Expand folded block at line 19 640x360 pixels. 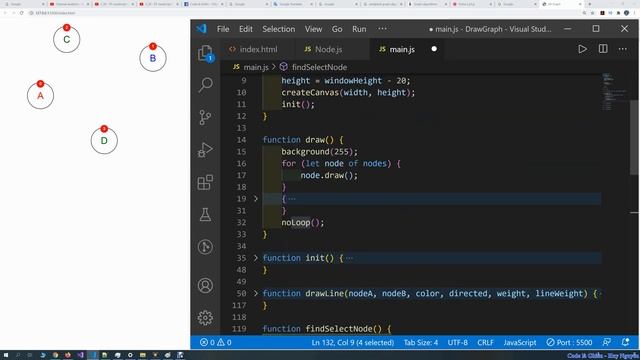(256, 199)
